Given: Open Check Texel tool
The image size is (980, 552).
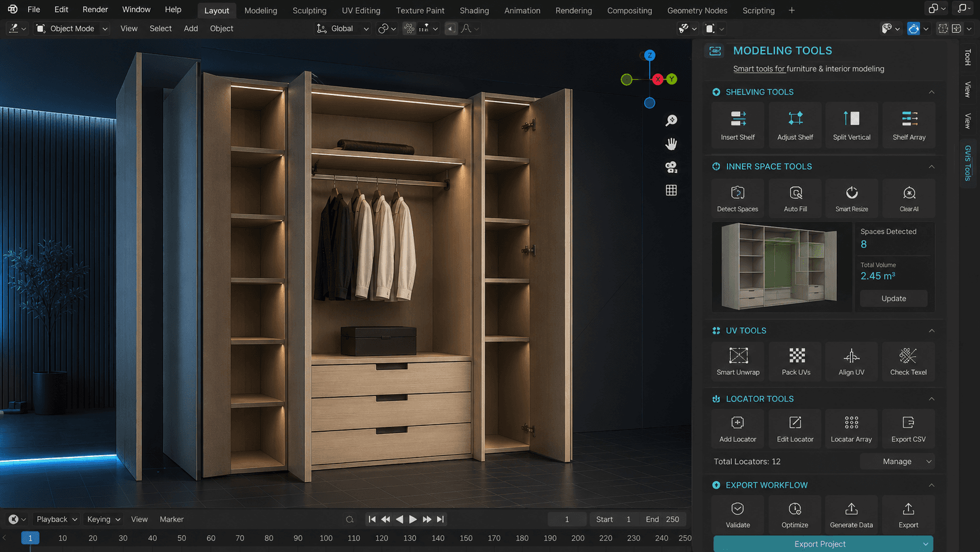Looking at the screenshot, I should click(908, 361).
